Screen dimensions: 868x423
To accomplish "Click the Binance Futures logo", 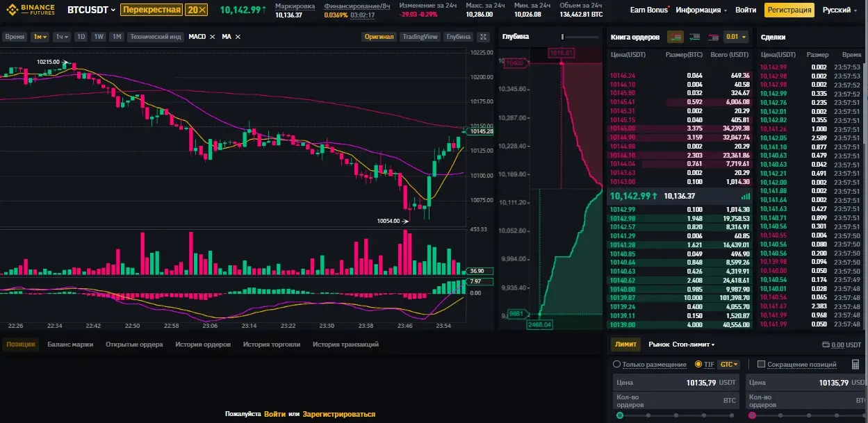I will (x=31, y=10).
